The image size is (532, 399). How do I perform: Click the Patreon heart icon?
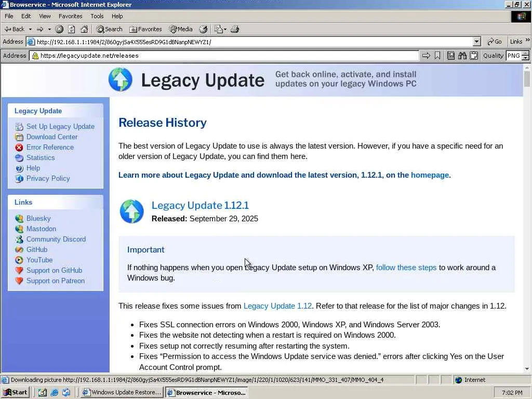click(x=19, y=281)
